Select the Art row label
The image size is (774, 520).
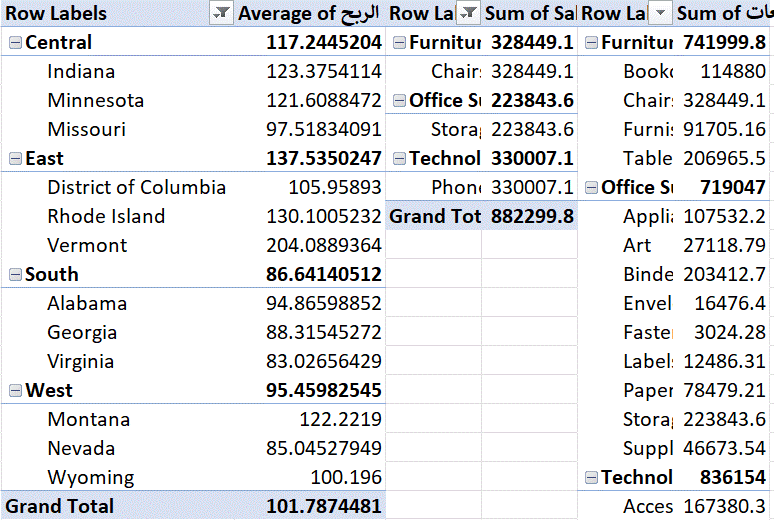637,246
